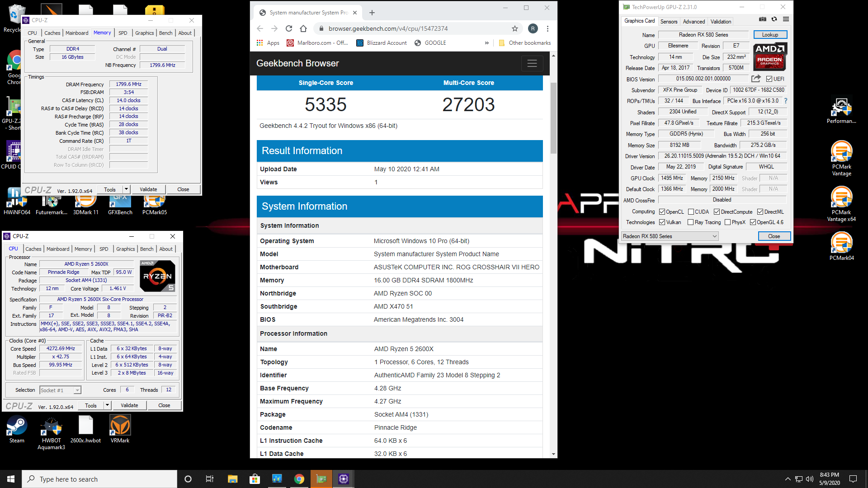This screenshot has height=488, width=868.
Task: Expand hidden bookmarks chevron in Chrome
Action: (x=486, y=43)
